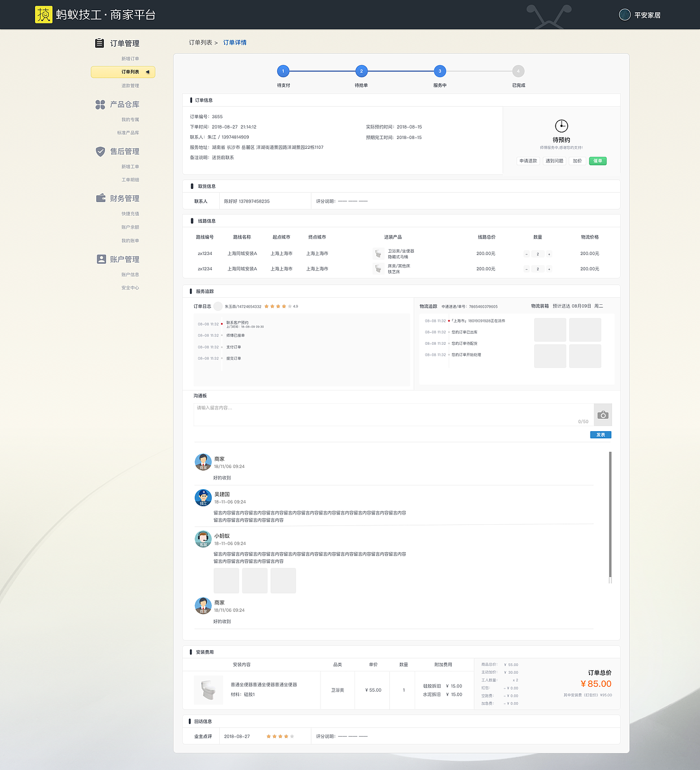Click the log entry 联系客户预约
Viewport: 700px width, 770px height.
click(237, 323)
